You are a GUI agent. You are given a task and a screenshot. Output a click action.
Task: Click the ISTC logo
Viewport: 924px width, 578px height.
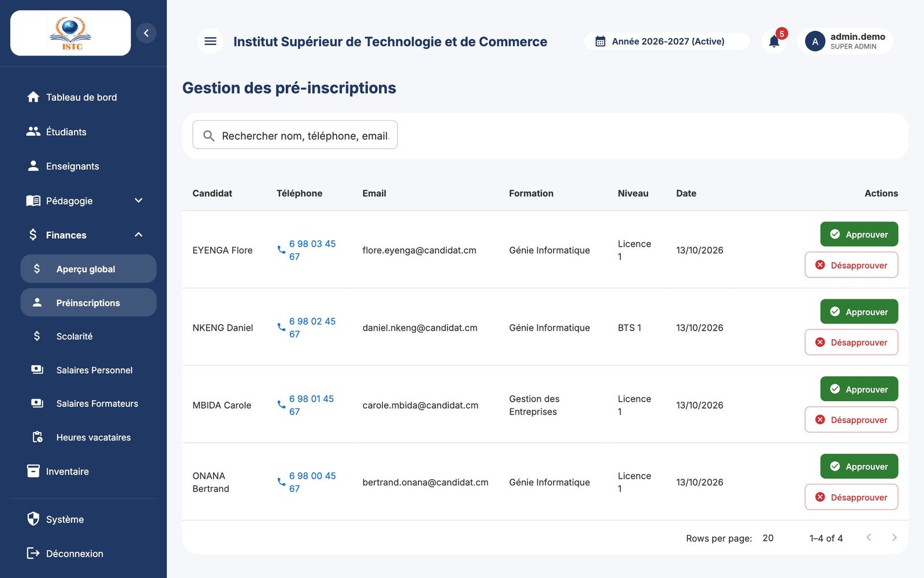pyautogui.click(x=70, y=33)
